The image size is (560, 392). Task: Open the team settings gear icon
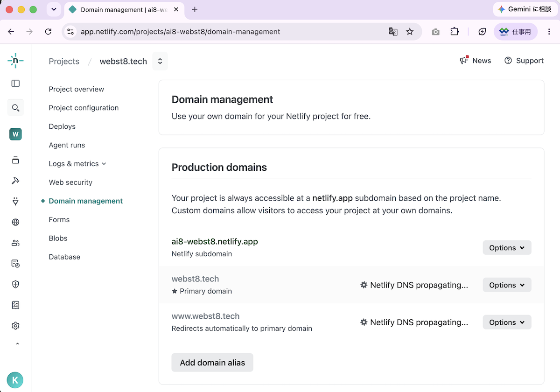coord(15,326)
